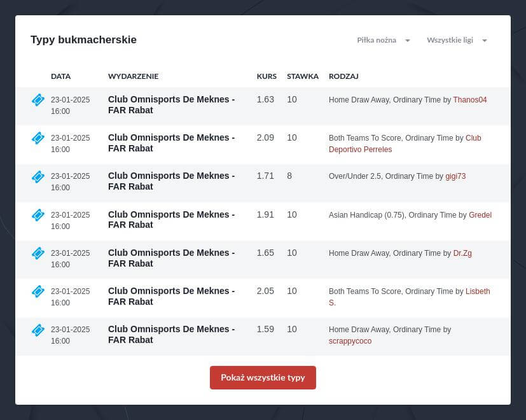The height and width of the screenshot is (420, 526).
Task: Click the odds value 2.05
Action: [265, 291]
